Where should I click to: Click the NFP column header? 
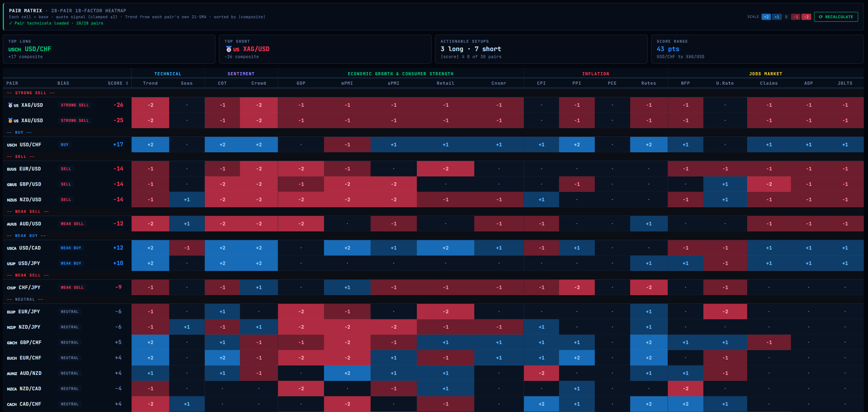click(x=686, y=83)
